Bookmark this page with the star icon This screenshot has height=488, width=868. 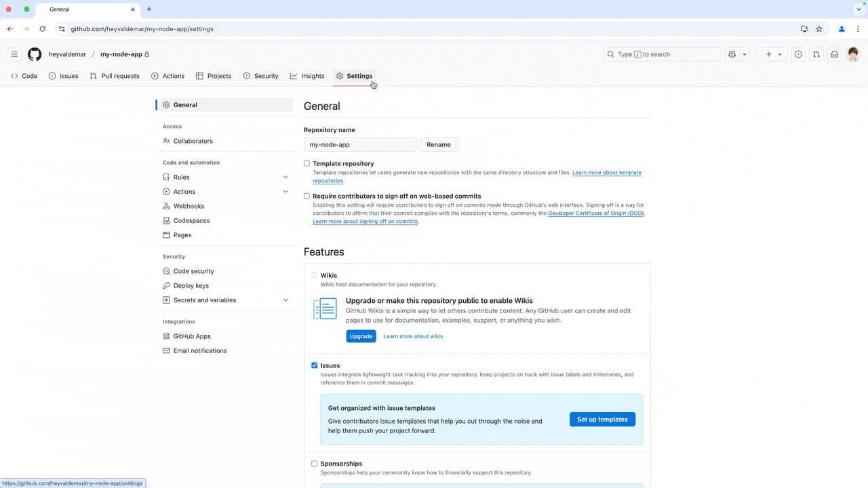click(x=819, y=29)
